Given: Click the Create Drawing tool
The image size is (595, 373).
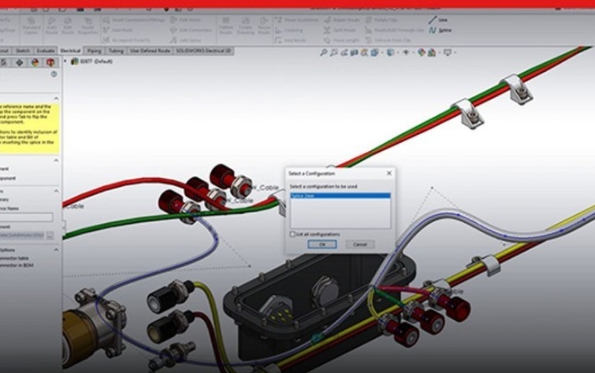Looking at the screenshot, I should click(x=246, y=26).
